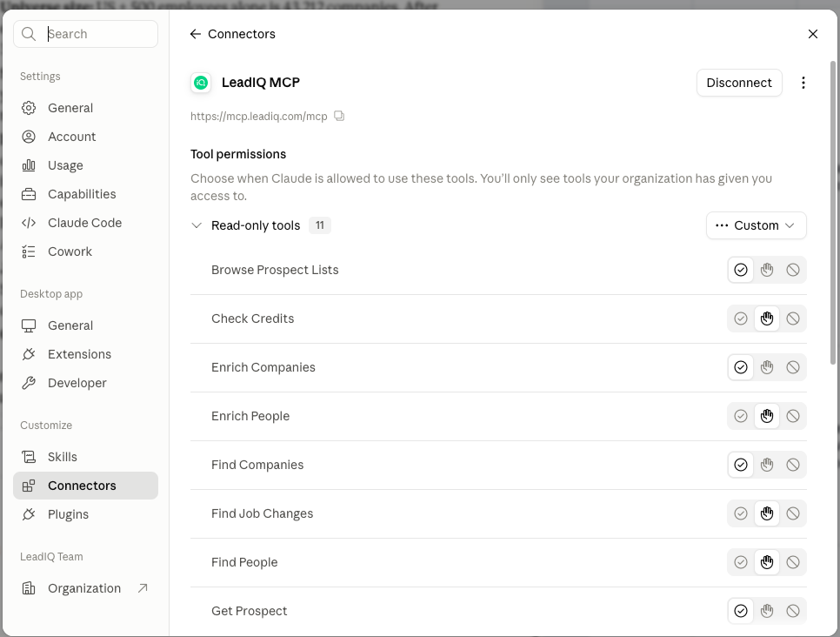This screenshot has height=637, width=840.
Task: Click the Find Job Changes tool name
Action: click(x=262, y=513)
